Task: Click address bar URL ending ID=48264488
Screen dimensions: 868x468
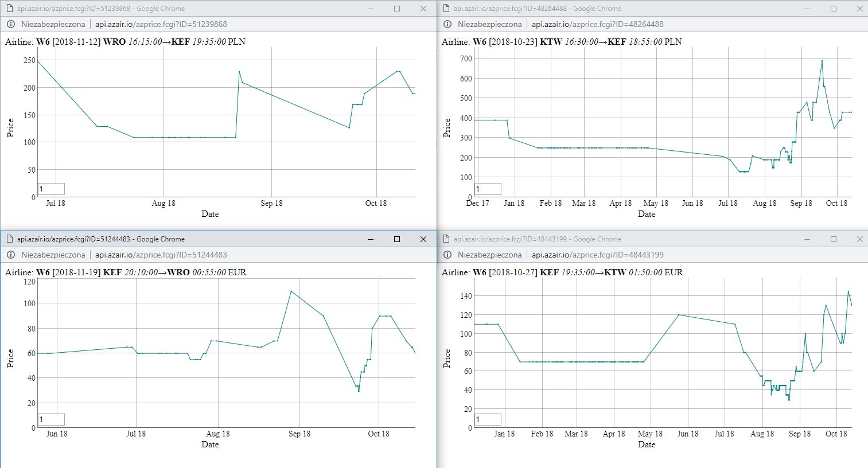Action: click(x=598, y=24)
